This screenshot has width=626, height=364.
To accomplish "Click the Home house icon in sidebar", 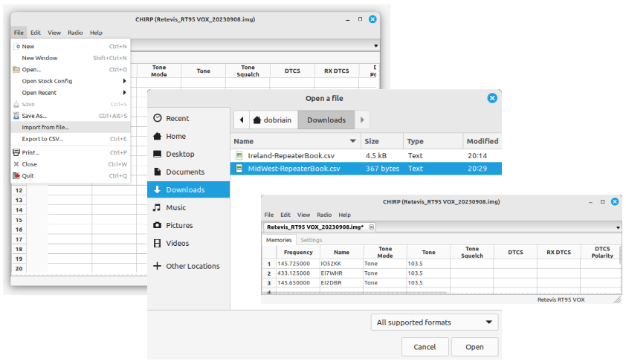I will click(x=158, y=136).
